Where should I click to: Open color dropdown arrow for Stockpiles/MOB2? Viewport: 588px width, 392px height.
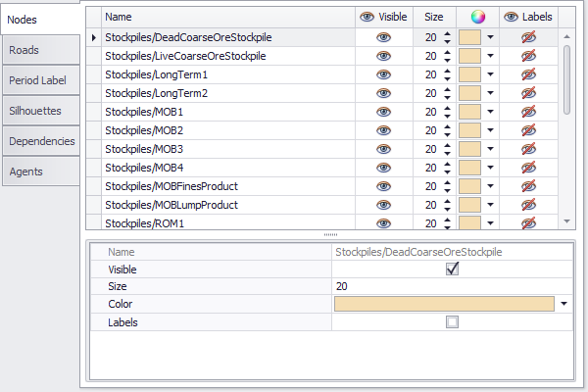[x=490, y=130]
